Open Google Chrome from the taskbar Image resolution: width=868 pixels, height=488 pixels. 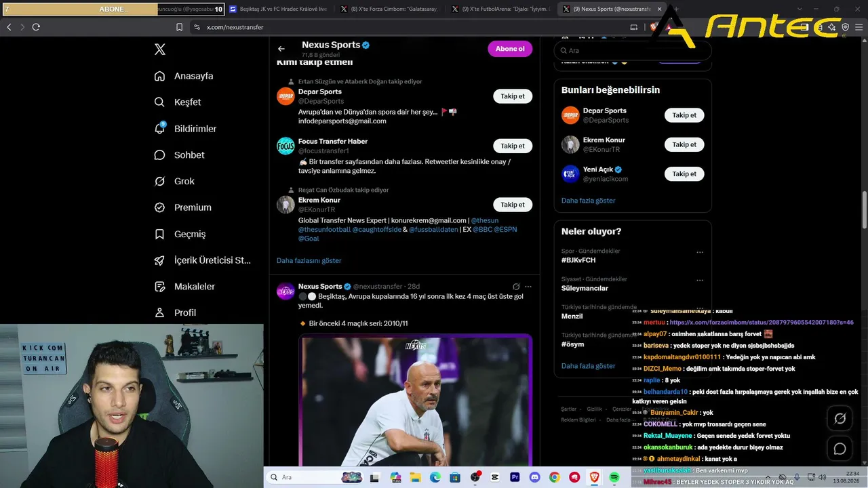pyautogui.click(x=555, y=477)
